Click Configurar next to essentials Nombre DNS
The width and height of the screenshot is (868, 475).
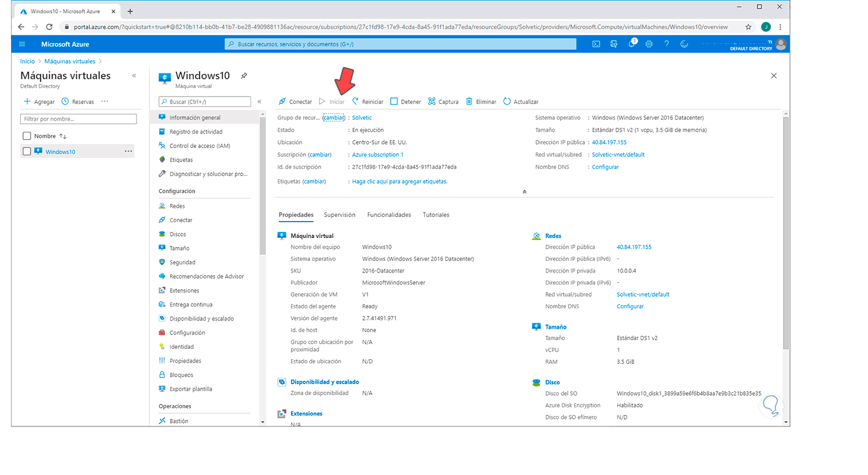[x=605, y=167]
